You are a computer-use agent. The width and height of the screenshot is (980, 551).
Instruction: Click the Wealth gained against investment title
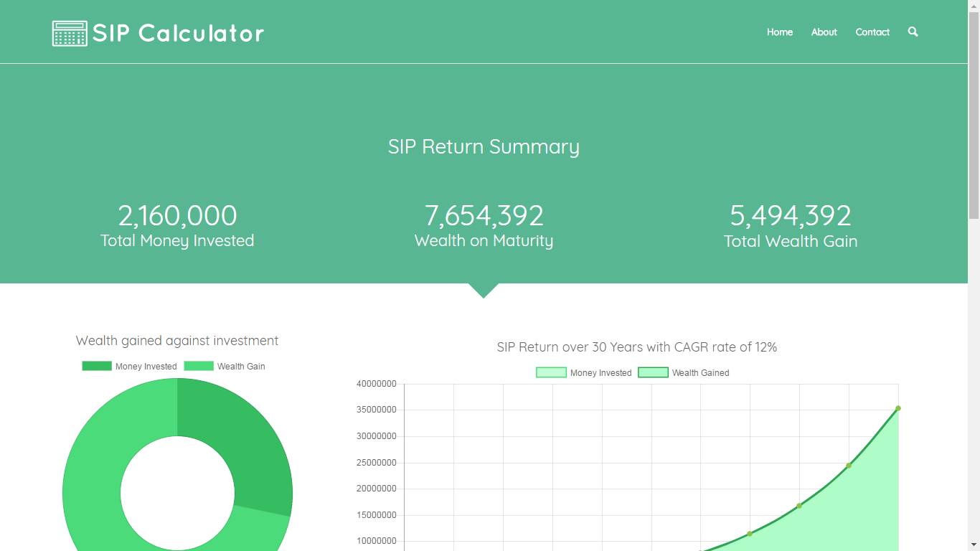pyautogui.click(x=177, y=341)
